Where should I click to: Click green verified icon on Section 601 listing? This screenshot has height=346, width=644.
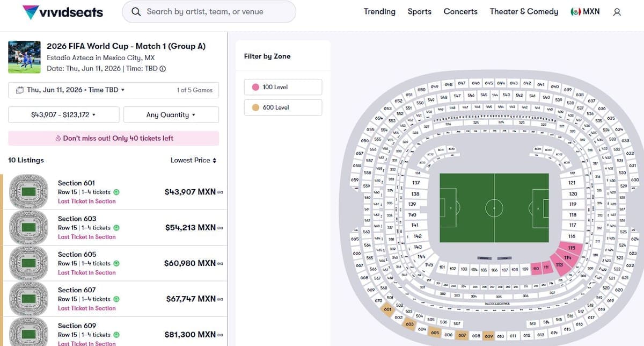click(x=116, y=192)
